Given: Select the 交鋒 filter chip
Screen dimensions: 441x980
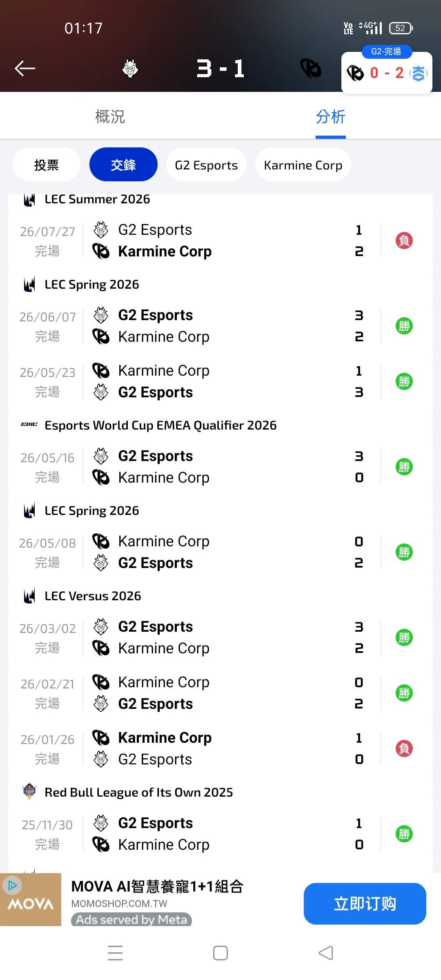Looking at the screenshot, I should point(123,165).
